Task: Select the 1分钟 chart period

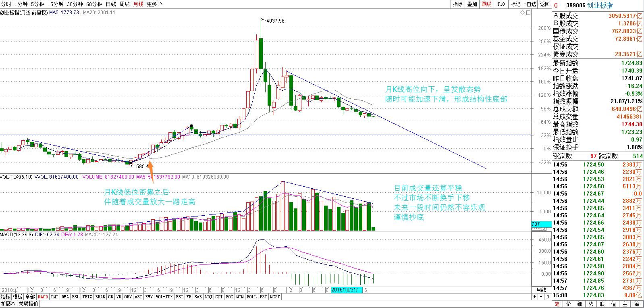Action: 21,4
